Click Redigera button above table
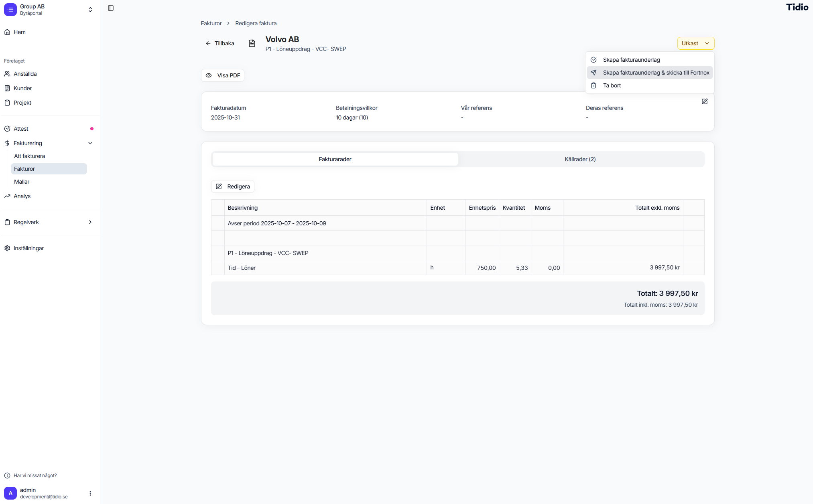The width and height of the screenshot is (813, 504). 233,186
